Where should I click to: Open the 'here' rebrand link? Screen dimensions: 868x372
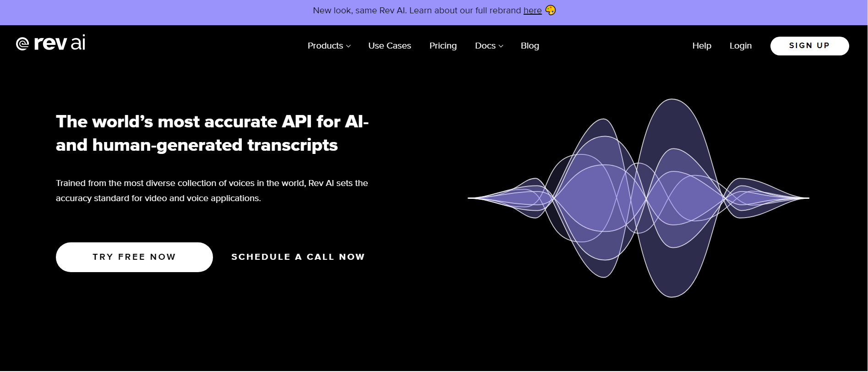click(x=532, y=11)
